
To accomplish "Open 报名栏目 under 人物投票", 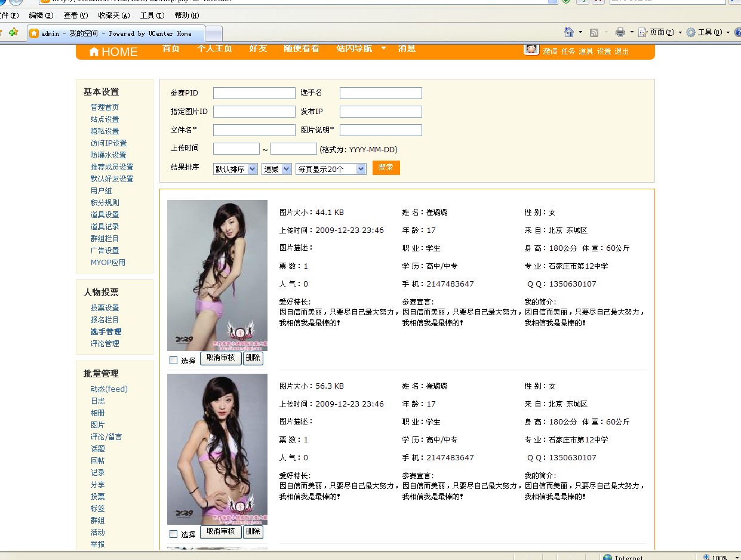I will [104, 320].
